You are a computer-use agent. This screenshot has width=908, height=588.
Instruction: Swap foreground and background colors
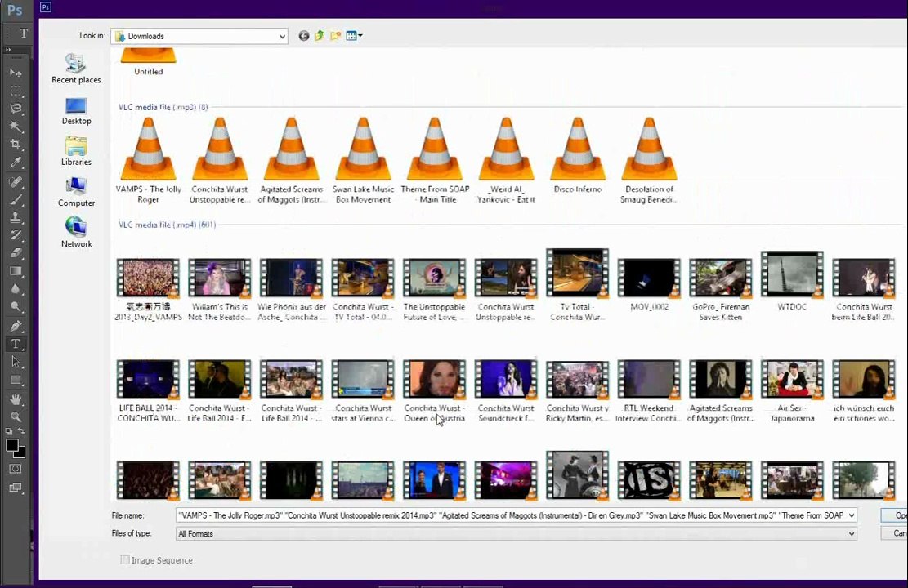21,431
